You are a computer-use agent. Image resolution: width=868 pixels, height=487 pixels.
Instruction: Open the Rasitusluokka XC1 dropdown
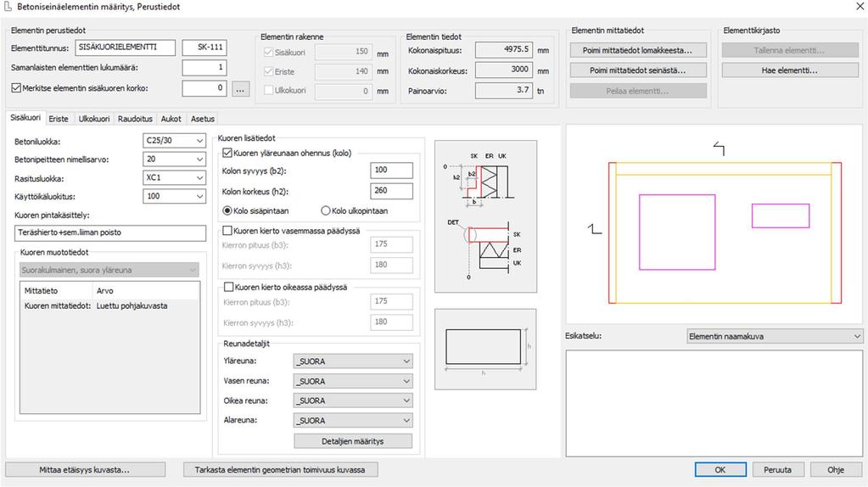[174, 177]
